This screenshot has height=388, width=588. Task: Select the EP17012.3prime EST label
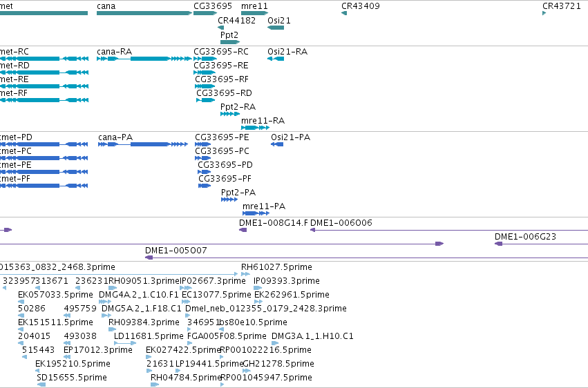pyautogui.click(x=98, y=351)
